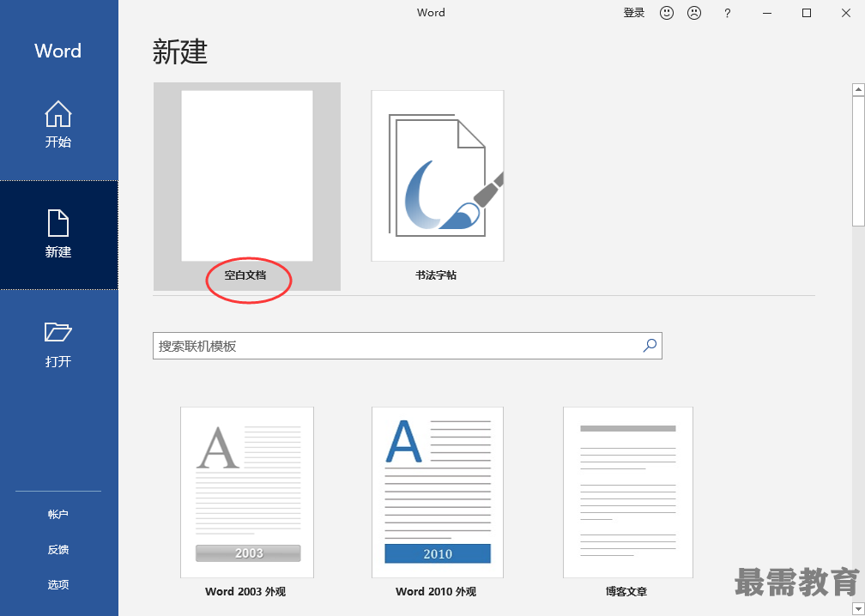Viewport: 865px width, 616px height.
Task: Click 登录 to sign in
Action: coord(634,13)
